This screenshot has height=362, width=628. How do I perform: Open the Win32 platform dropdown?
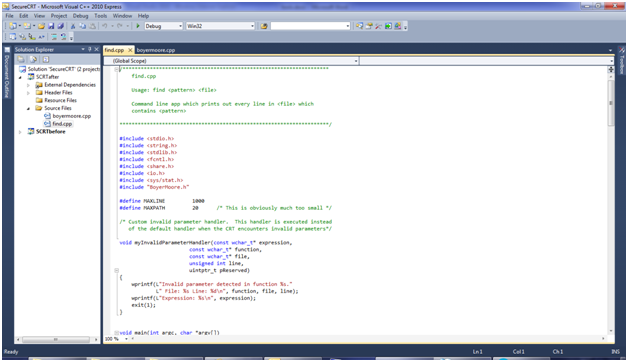coord(252,26)
